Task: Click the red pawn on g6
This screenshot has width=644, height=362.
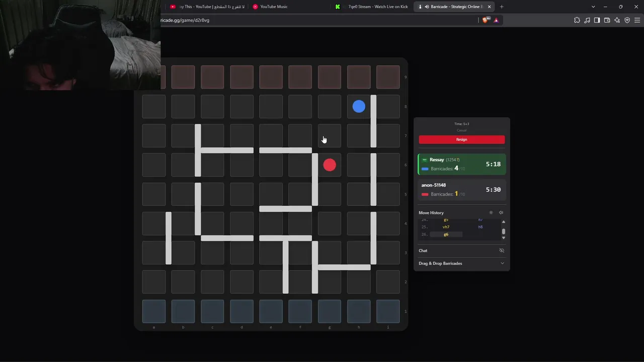Action: point(330,165)
